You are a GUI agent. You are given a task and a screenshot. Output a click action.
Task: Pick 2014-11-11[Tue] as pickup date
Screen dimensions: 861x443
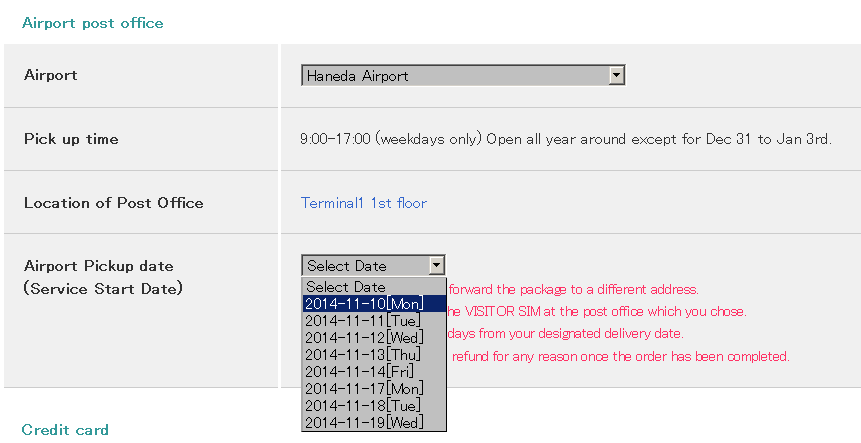click(x=363, y=321)
